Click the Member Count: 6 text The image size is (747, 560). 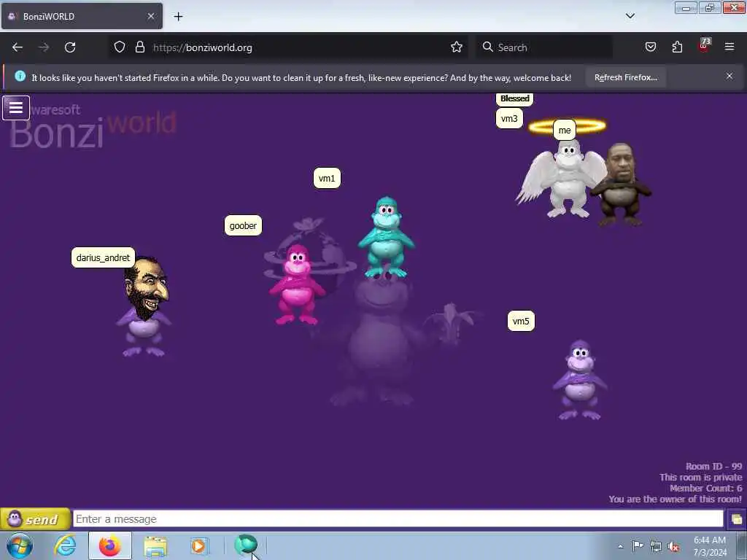[x=705, y=488]
